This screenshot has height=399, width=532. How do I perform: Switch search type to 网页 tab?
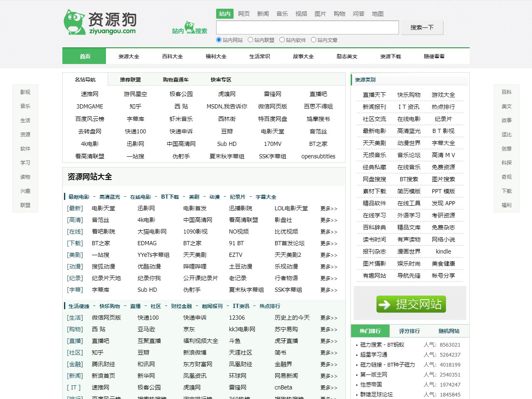click(244, 14)
